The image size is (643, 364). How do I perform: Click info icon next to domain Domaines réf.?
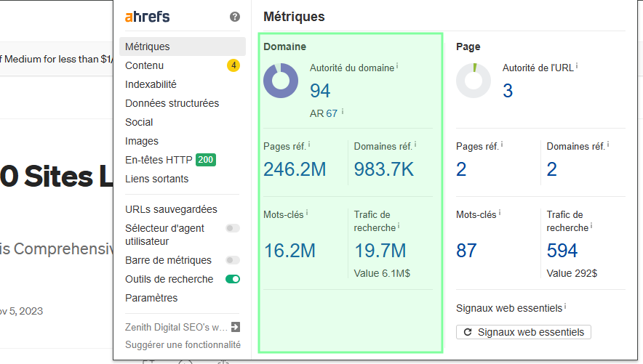tap(415, 144)
